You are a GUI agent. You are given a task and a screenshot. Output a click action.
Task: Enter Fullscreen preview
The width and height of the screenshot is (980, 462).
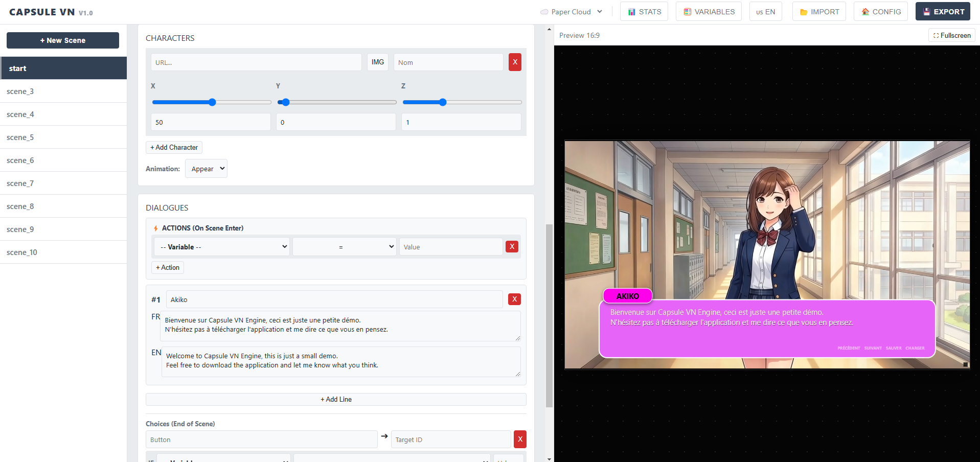952,35
